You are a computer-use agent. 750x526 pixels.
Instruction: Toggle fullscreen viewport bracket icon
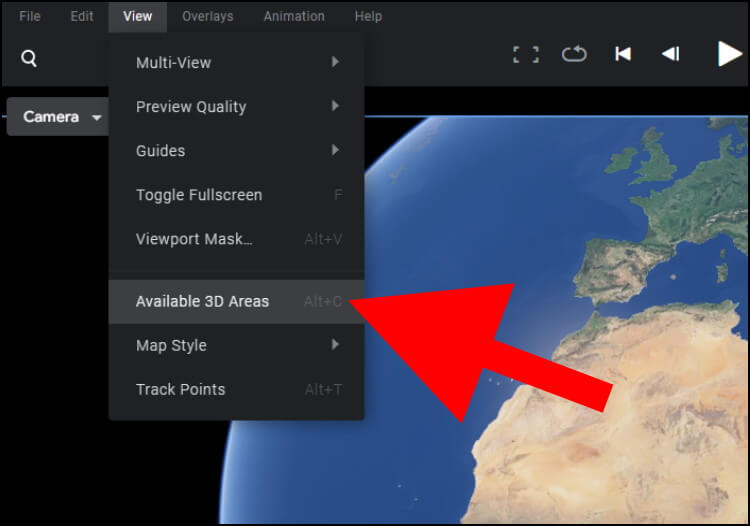526,55
